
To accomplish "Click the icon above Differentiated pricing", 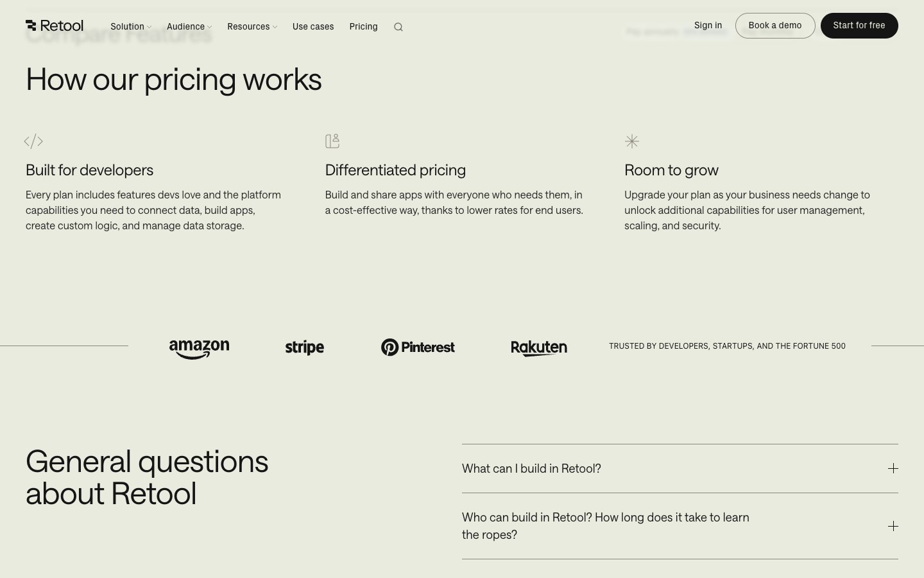I will point(332,141).
